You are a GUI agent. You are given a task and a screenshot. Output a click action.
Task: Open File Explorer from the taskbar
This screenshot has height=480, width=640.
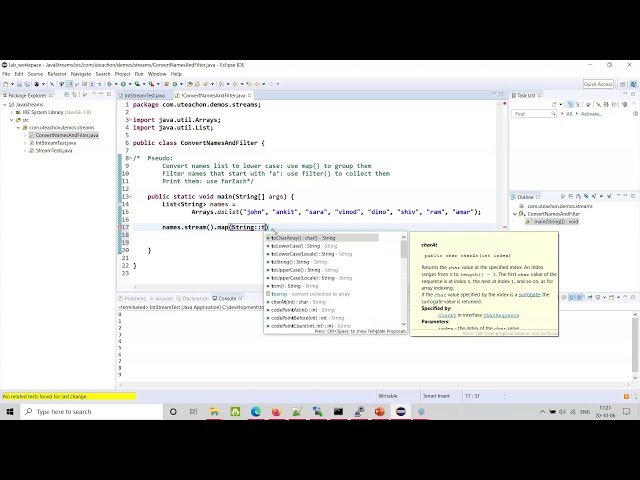pos(214,412)
